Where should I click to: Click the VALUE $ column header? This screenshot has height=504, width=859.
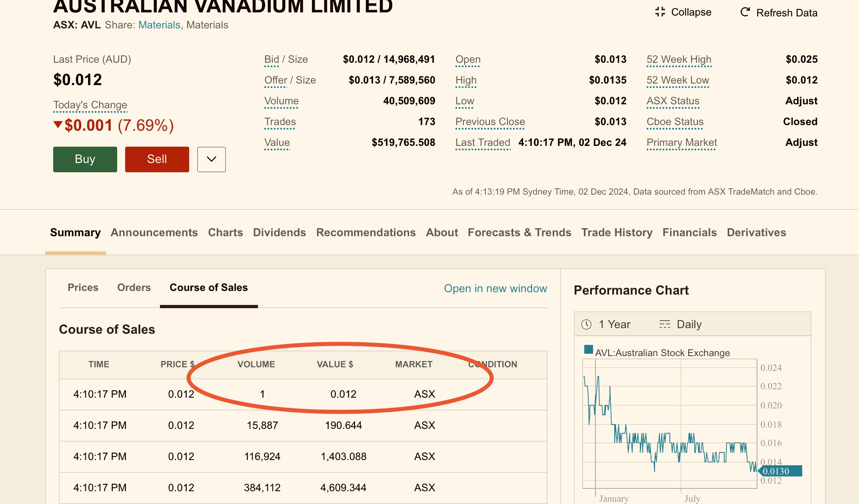click(335, 365)
